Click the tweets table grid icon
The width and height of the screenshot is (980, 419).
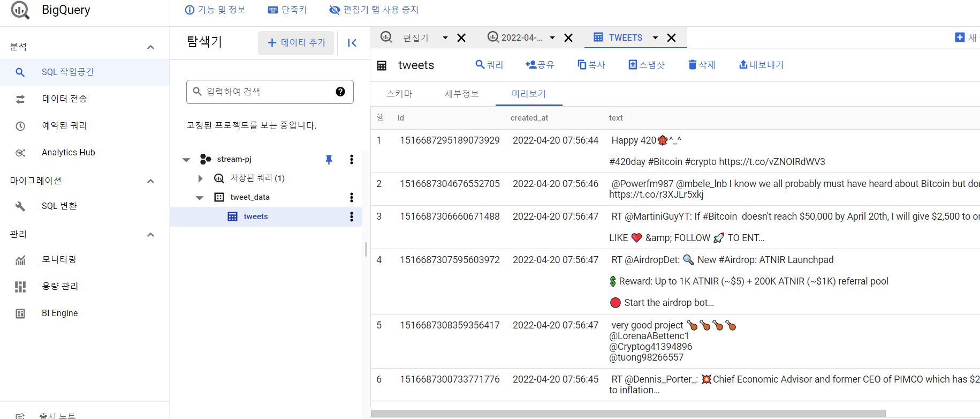[x=382, y=65]
